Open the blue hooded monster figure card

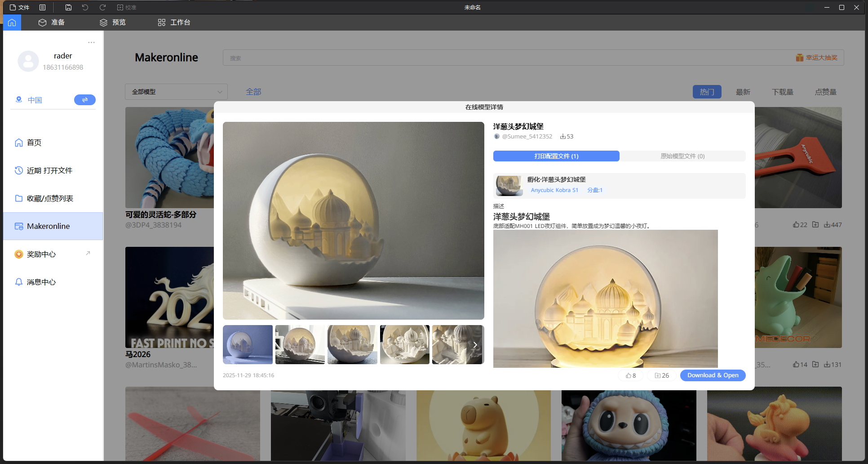click(629, 425)
